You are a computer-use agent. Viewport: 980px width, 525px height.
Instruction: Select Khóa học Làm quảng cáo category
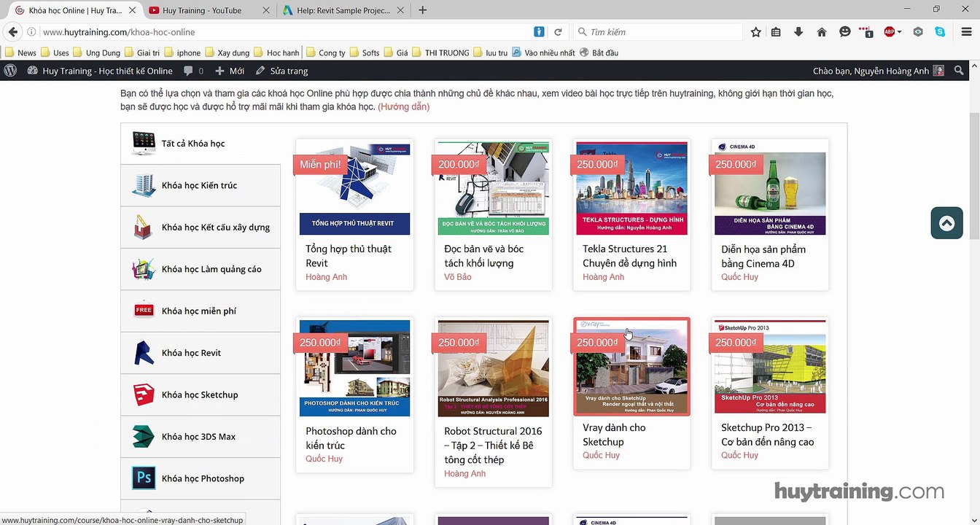point(201,269)
